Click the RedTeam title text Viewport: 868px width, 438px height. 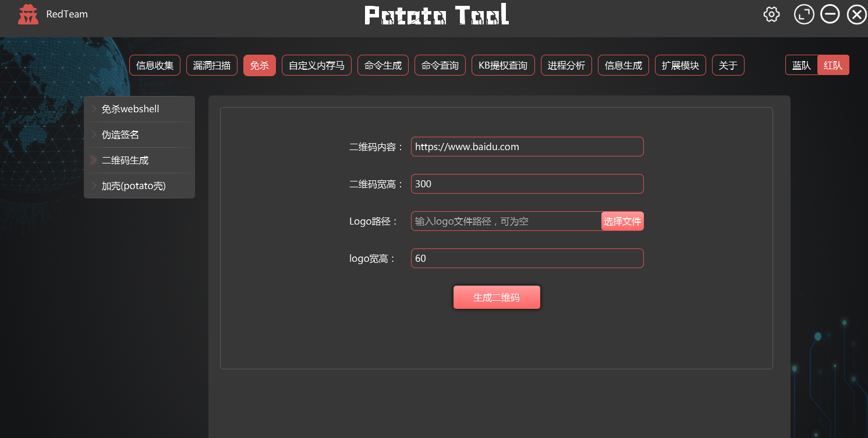pyautogui.click(x=67, y=14)
